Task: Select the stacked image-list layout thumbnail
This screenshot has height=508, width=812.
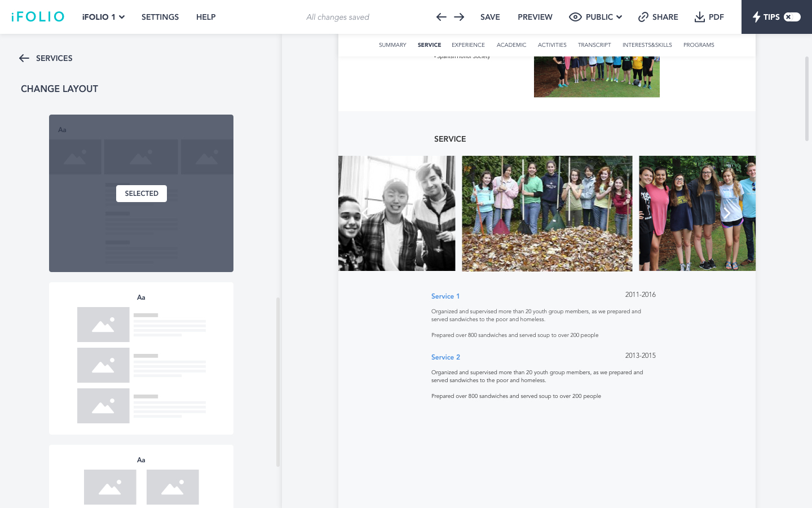Action: tap(141, 358)
